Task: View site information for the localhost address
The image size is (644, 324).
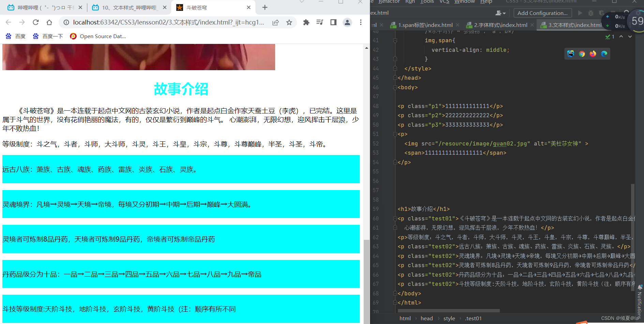Action: point(66,22)
